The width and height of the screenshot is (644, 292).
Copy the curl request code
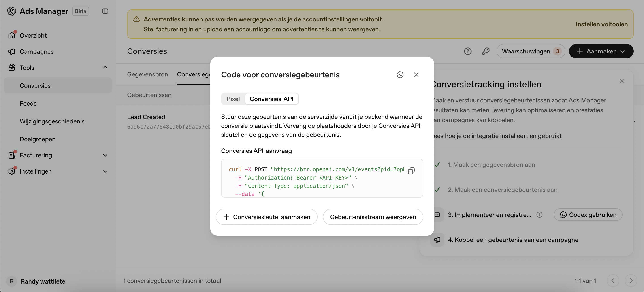tap(411, 171)
